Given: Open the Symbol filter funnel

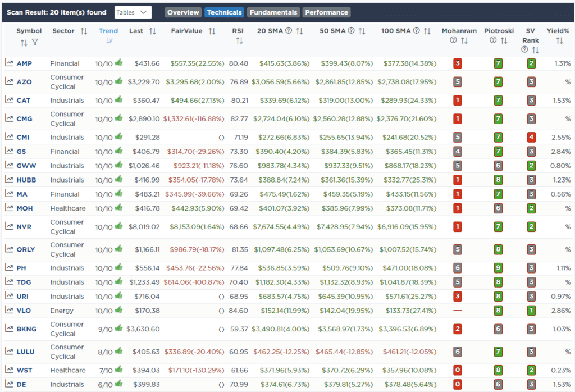Looking at the screenshot, I should 35,43.
